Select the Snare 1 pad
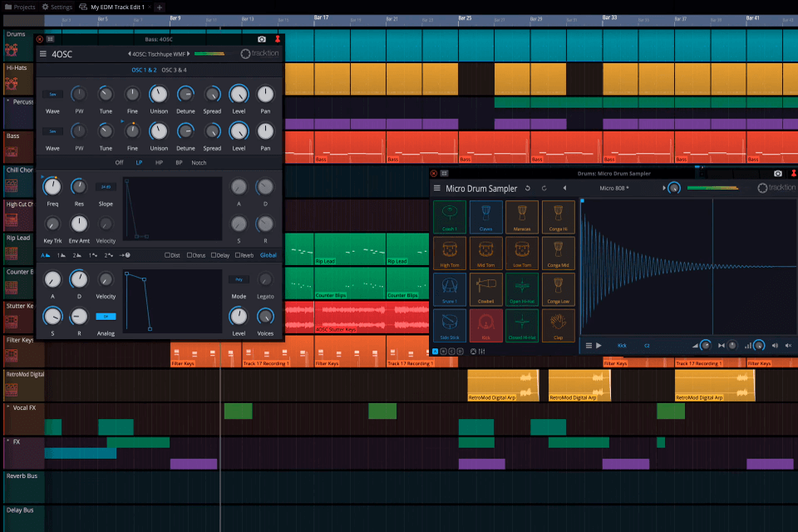The image size is (798, 532). tap(450, 289)
